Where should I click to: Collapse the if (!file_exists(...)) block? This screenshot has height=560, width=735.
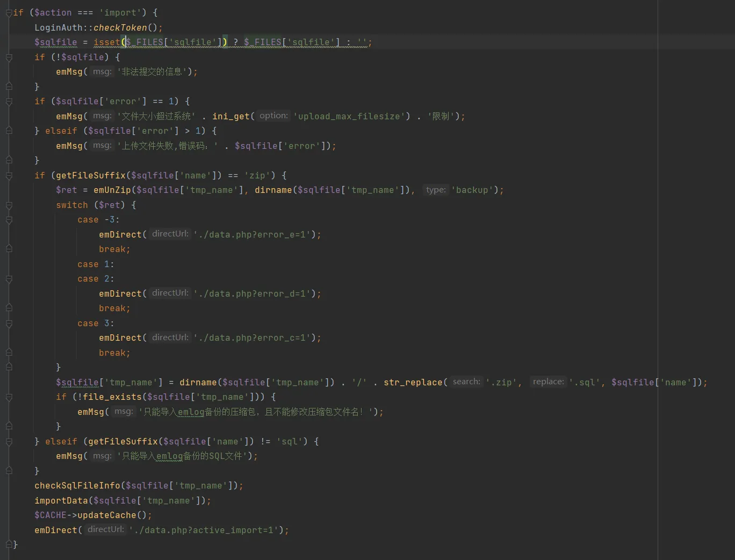coord(9,397)
